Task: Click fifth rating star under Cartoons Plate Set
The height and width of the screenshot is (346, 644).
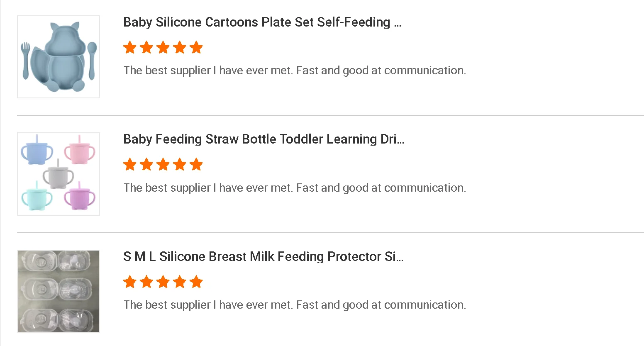Action: click(196, 47)
